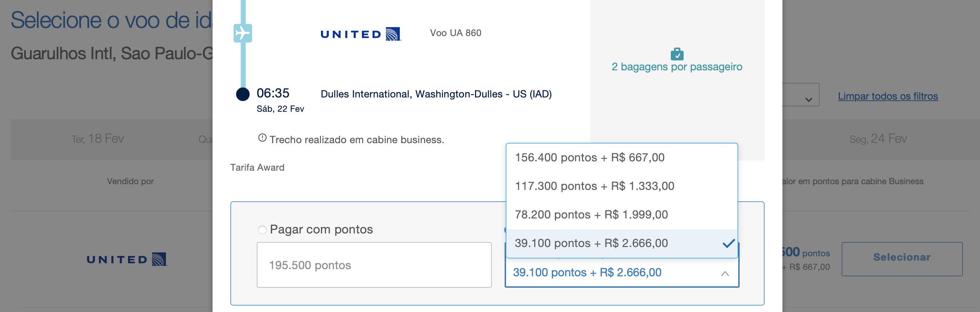This screenshot has height=312, width=980.
Task: Click the United logo in the results row
Action: [x=127, y=259]
